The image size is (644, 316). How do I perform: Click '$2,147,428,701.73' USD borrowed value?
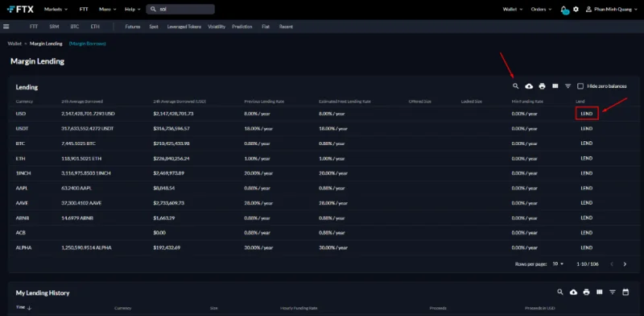pyautogui.click(x=173, y=114)
